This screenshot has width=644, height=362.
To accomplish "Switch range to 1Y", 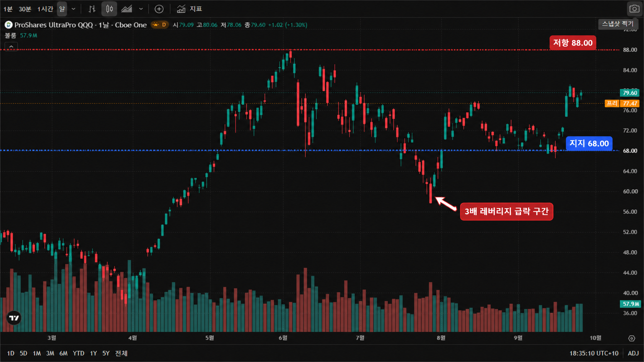I will point(93,353).
